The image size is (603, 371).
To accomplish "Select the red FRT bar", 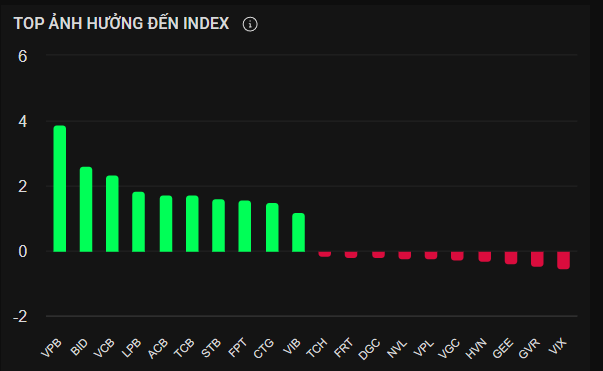I will click(351, 255).
